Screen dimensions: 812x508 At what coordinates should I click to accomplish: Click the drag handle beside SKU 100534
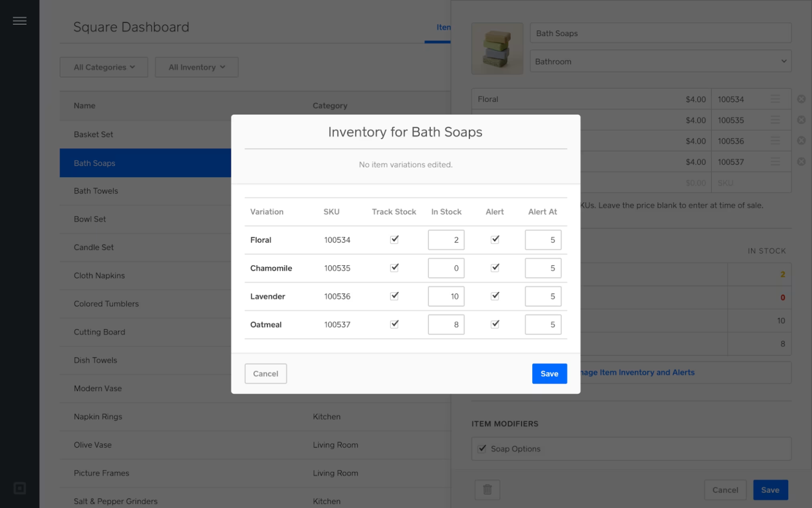click(775, 98)
